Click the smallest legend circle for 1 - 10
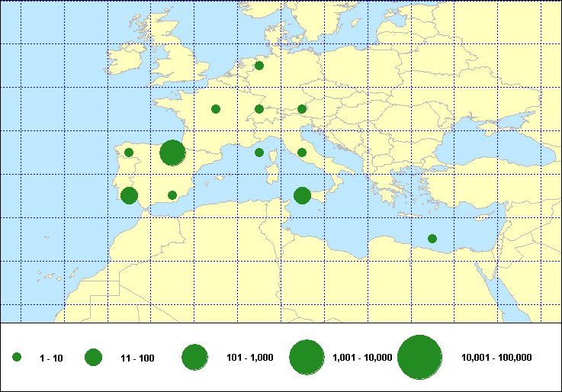 pyautogui.click(x=17, y=358)
